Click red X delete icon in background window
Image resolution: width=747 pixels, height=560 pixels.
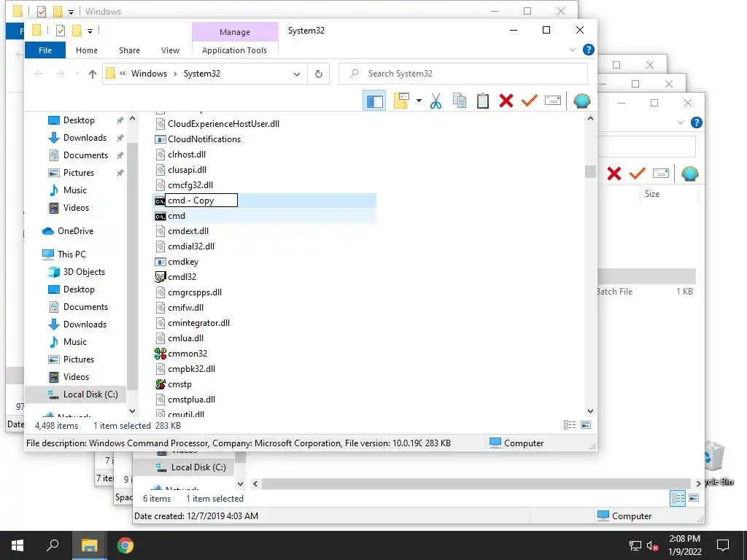[614, 174]
